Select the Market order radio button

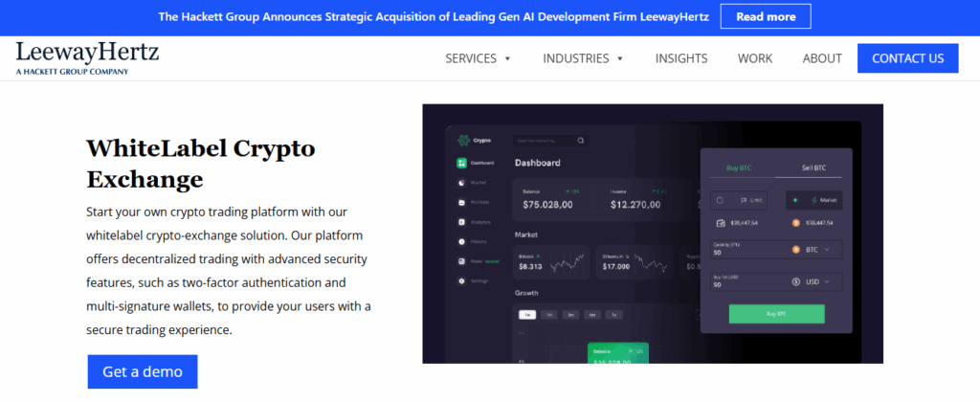click(x=794, y=200)
